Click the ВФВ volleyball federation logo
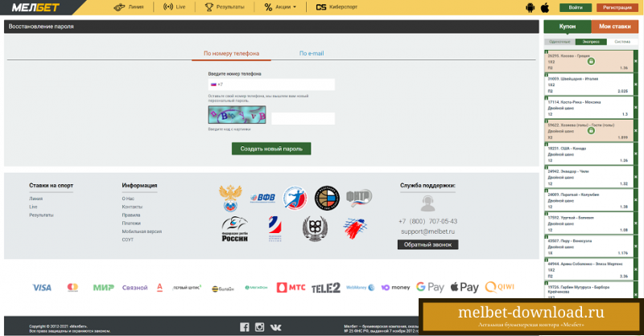 coord(263,198)
